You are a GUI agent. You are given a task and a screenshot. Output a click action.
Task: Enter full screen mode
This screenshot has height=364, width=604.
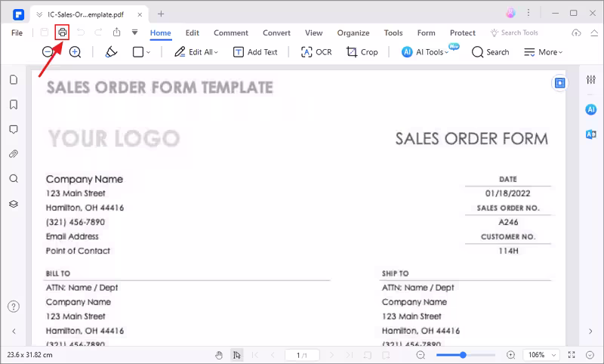click(x=572, y=355)
